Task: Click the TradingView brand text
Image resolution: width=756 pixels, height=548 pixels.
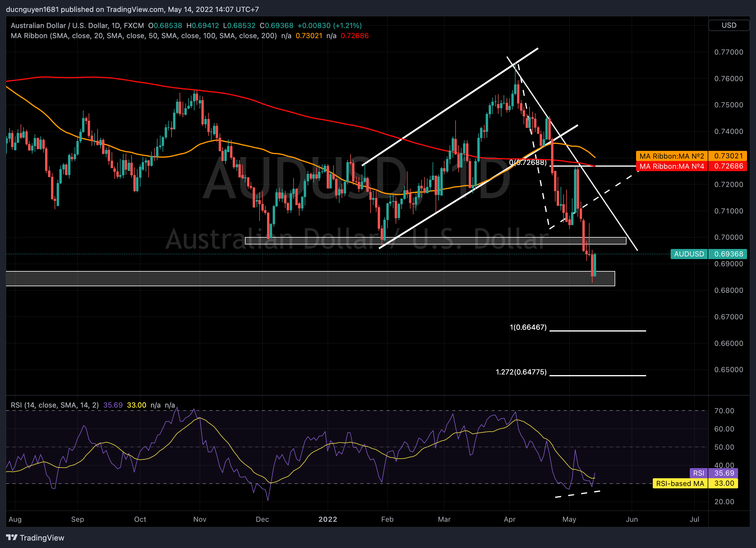Action: tap(42, 538)
